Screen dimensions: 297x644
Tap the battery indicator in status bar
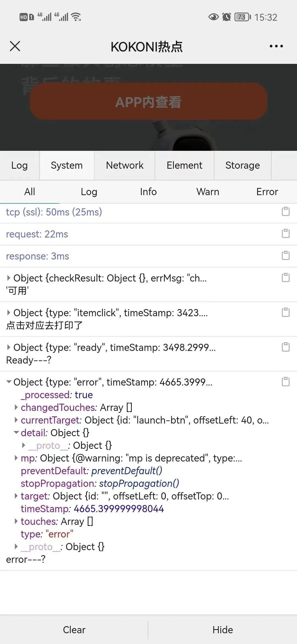(243, 17)
